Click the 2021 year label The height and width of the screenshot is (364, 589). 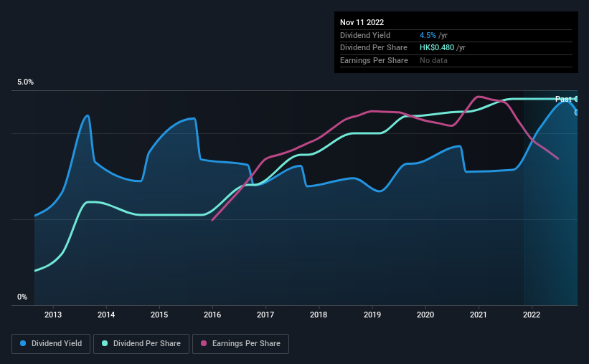pyautogui.click(x=479, y=315)
